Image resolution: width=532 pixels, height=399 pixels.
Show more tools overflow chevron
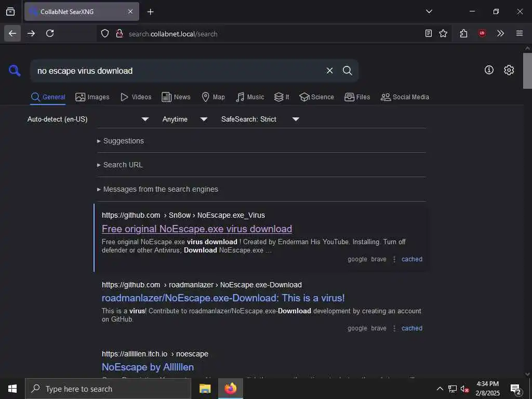500,33
